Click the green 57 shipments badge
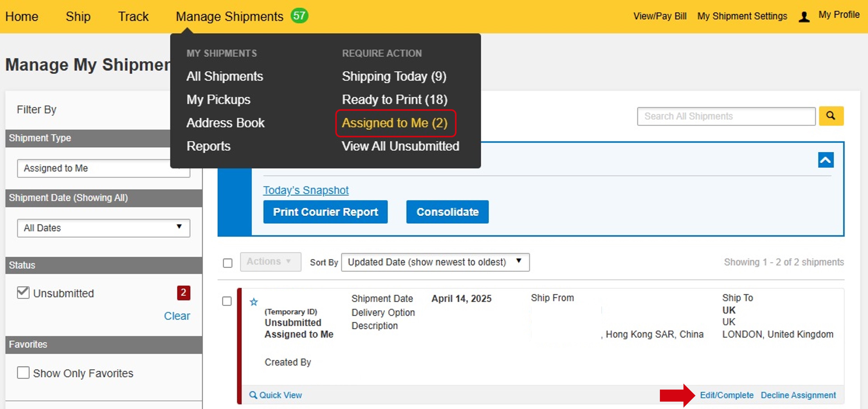 [x=299, y=16]
